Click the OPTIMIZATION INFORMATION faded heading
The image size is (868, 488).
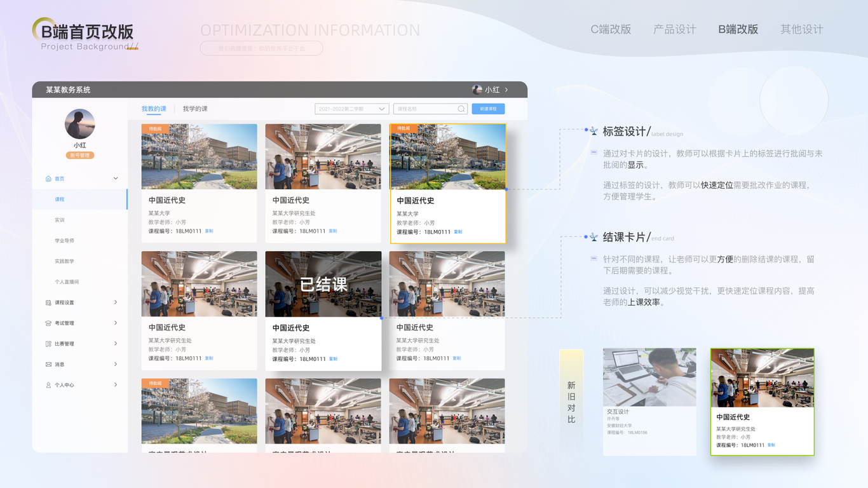point(310,30)
